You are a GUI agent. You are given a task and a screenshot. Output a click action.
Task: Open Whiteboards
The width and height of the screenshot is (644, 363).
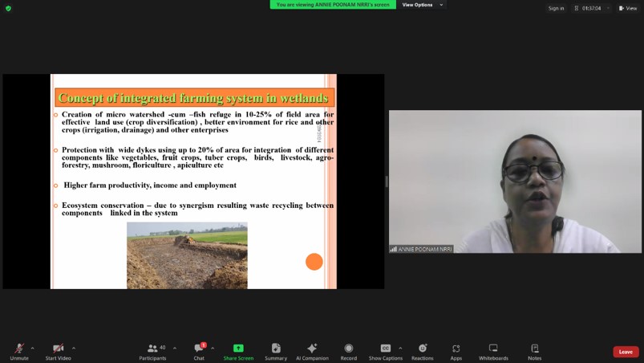[x=493, y=350]
